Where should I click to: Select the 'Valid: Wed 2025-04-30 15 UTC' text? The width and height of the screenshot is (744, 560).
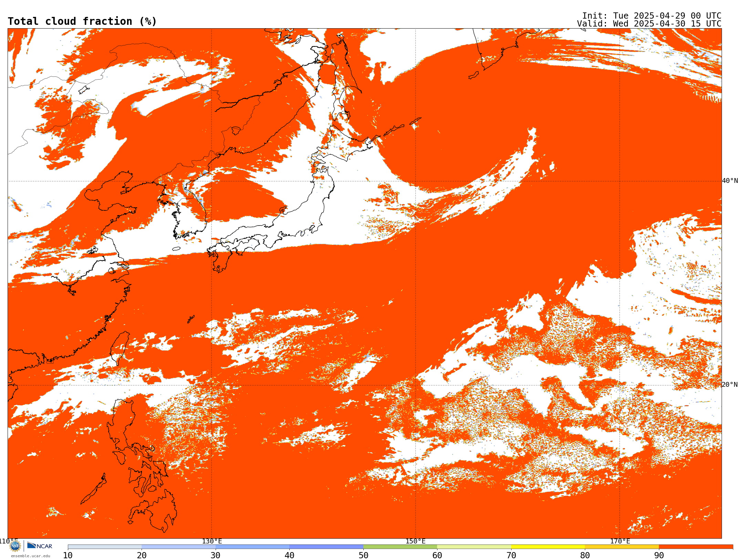(x=649, y=24)
